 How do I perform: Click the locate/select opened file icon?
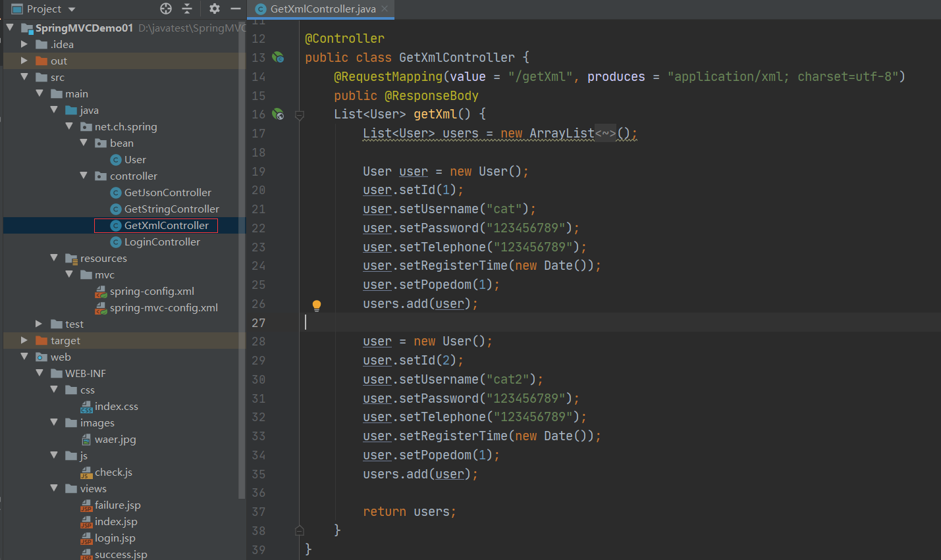(166, 9)
